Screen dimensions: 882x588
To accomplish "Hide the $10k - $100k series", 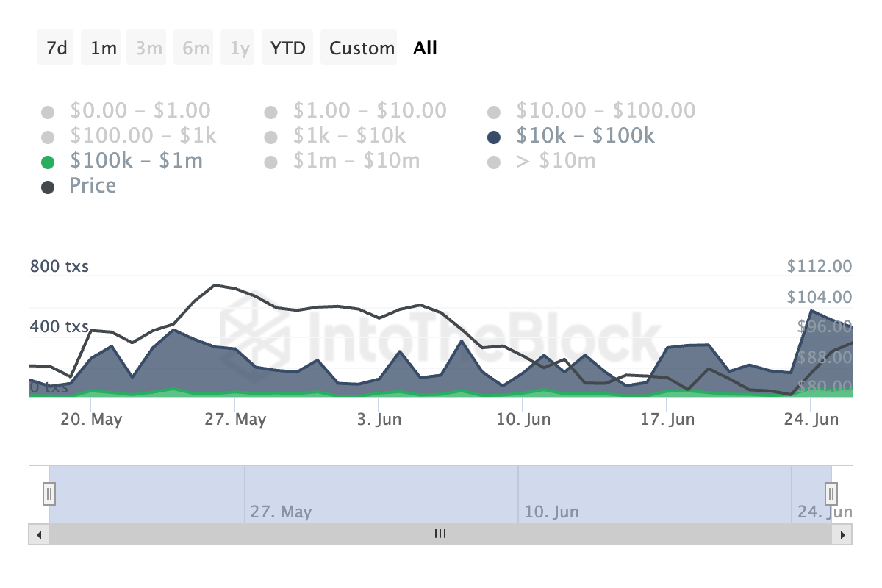I will tap(494, 137).
